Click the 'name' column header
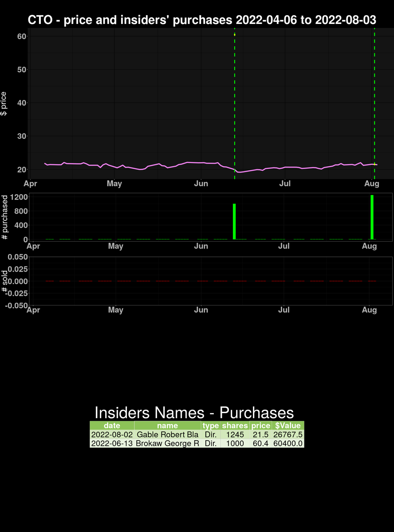Image resolution: width=394 pixels, height=532 pixels. pyautogui.click(x=167, y=426)
